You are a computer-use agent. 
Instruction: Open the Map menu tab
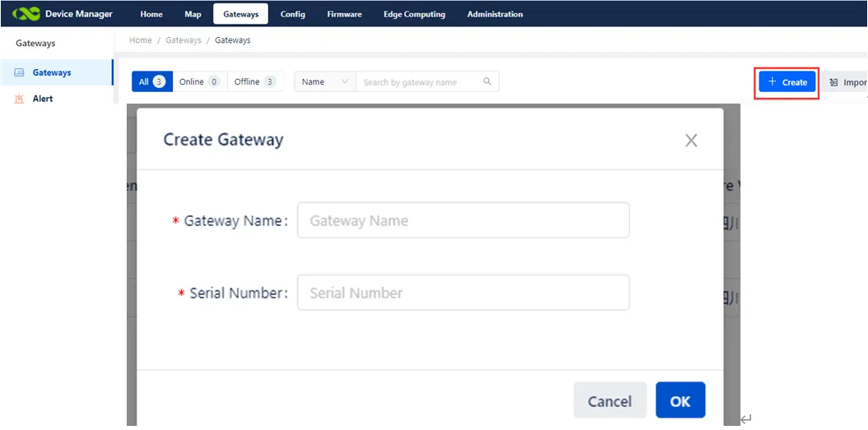tap(193, 14)
